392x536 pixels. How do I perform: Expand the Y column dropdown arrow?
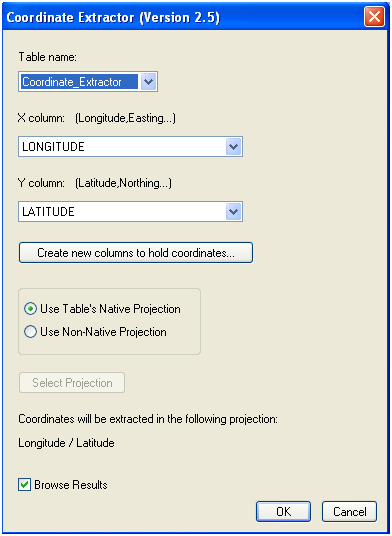233,212
